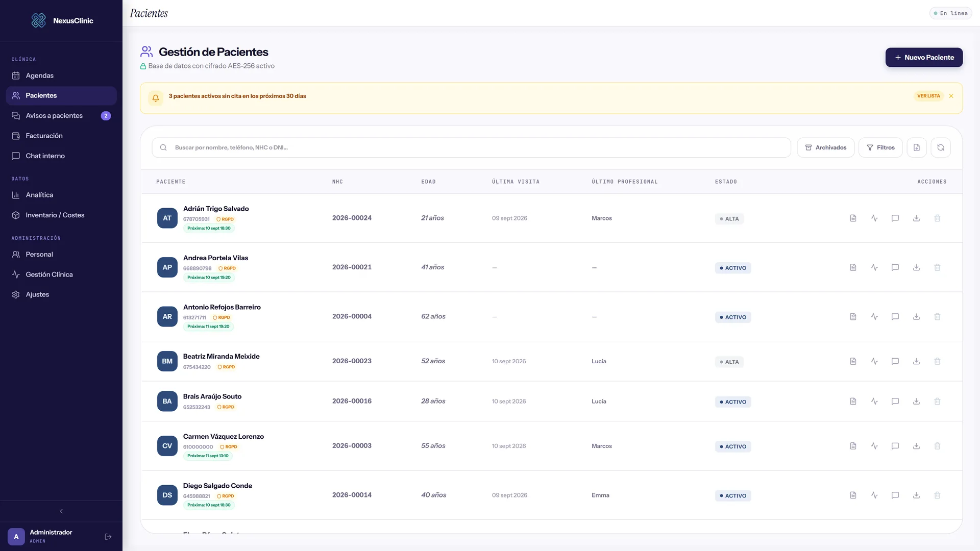Screen dimensions: 980x551
Task: Refresh the patient list
Action: [941, 147]
